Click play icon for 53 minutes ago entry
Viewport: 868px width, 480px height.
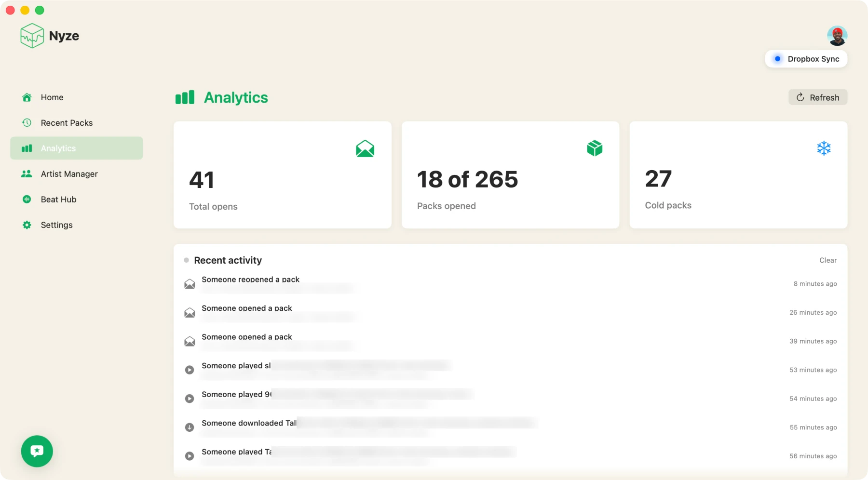[190, 370]
